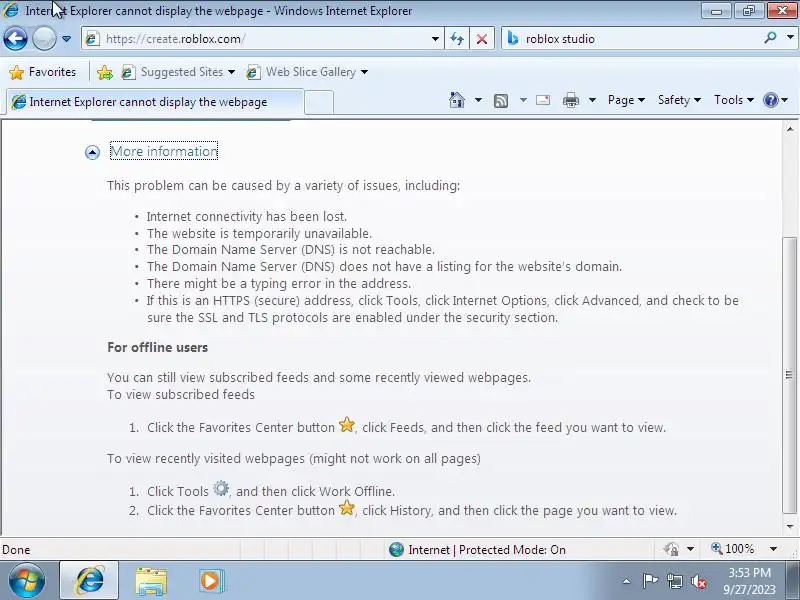Launch Windows Media Player from taskbar

point(211,581)
